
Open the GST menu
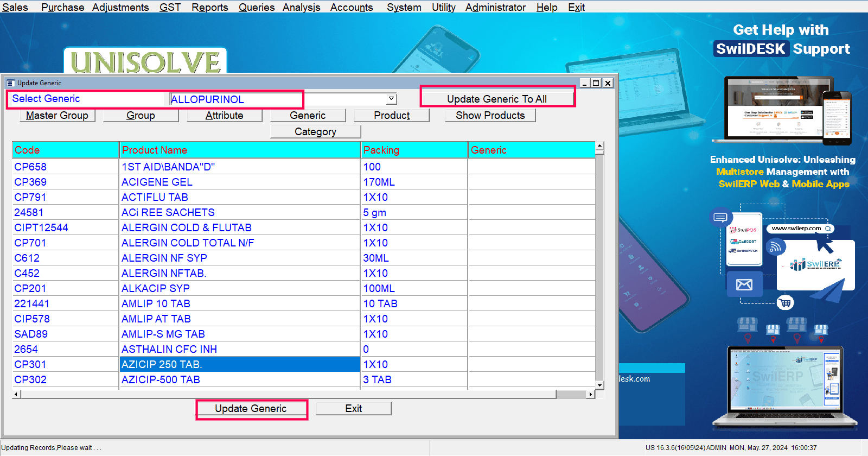click(x=170, y=7)
